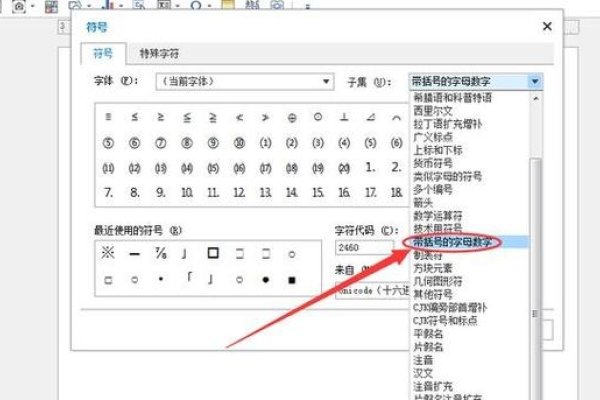Insert recent small bullet dot symbol
This screenshot has height=400, width=600.
pos(161,279)
